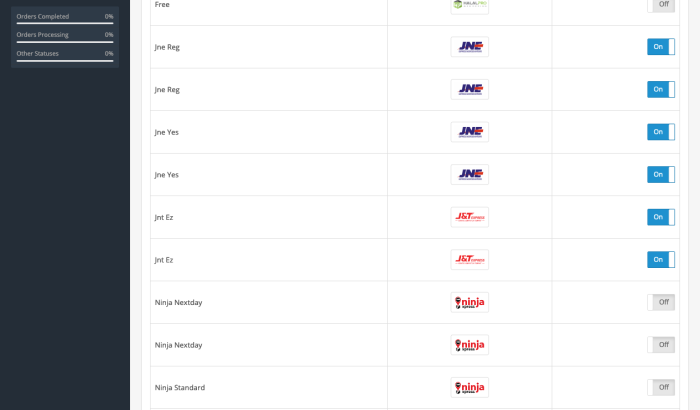Screen dimensions: 700x410
Task: Click the Ninja Standard shipping name
Action: (180, 388)
